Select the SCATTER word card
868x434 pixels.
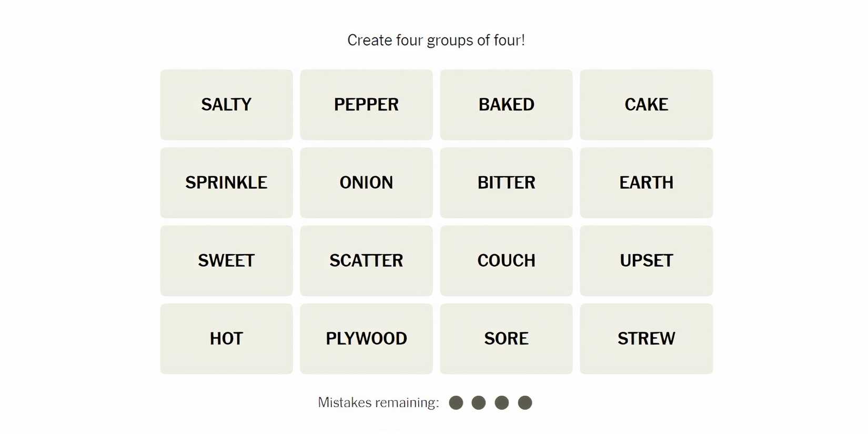[x=366, y=260]
